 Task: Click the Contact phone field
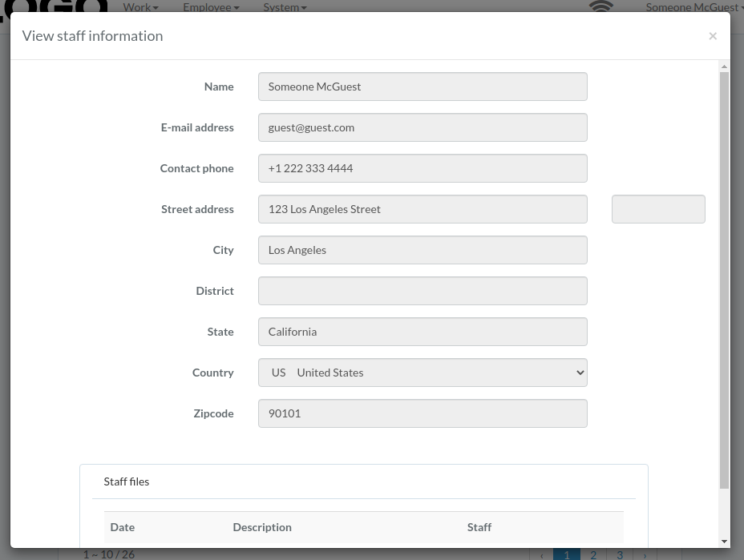click(423, 168)
